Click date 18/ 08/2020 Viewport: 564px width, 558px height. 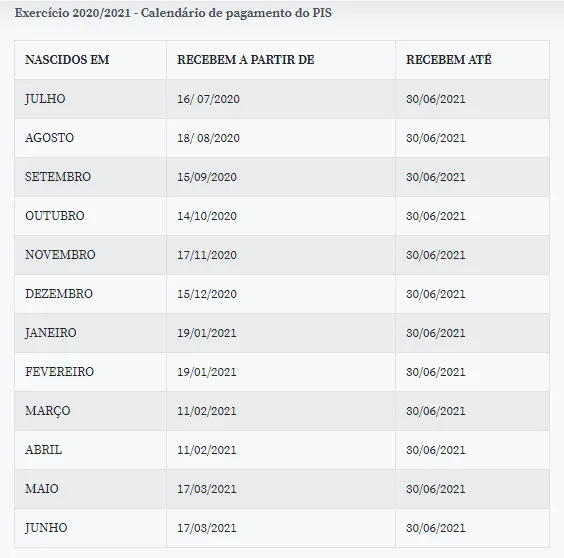208,138
